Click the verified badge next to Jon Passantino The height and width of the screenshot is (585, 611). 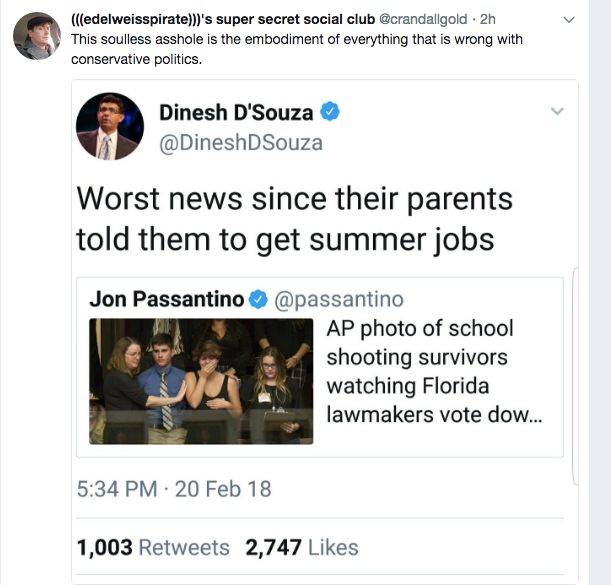(x=258, y=299)
